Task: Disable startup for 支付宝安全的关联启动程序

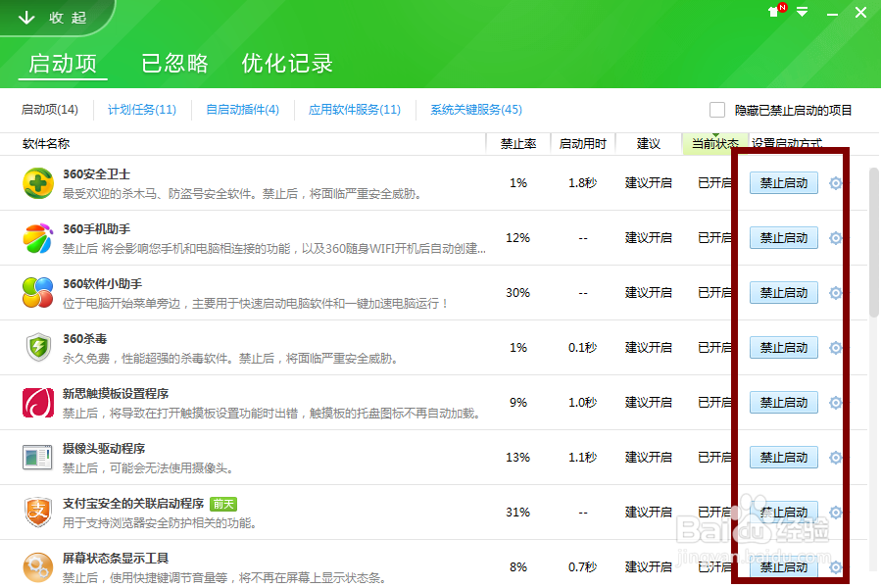Action: pos(784,513)
